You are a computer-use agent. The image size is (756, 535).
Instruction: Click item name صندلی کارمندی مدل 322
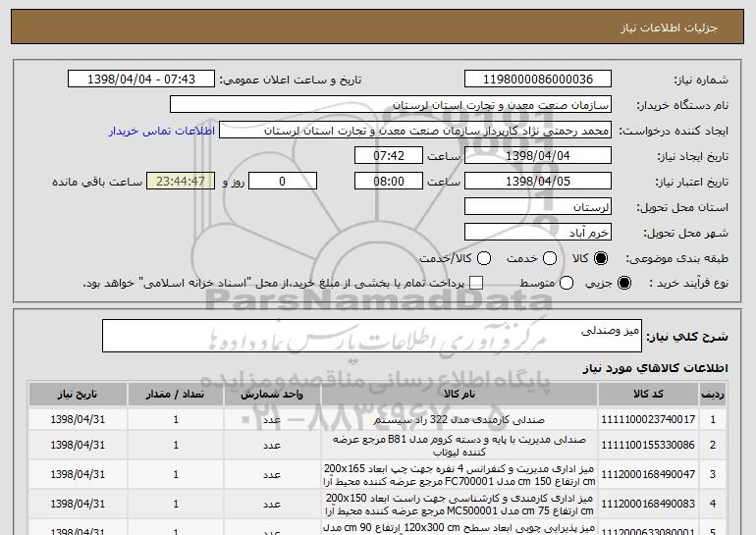coord(459,420)
